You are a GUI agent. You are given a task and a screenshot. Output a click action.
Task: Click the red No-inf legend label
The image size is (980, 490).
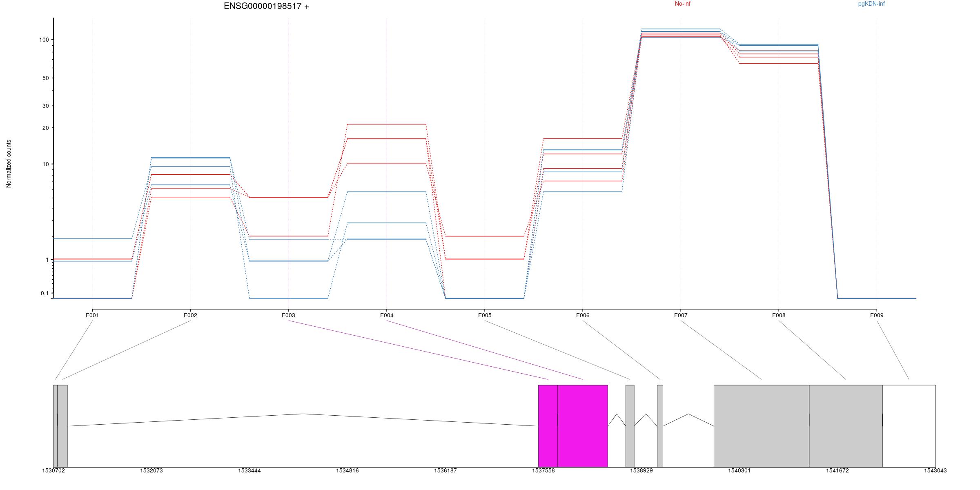[x=682, y=4]
